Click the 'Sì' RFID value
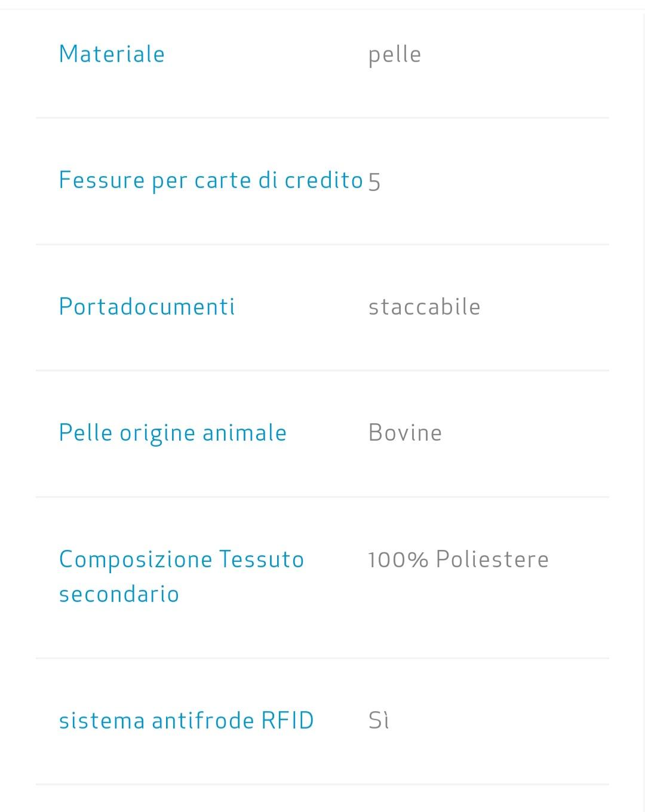This screenshot has height=812, width=645. (379, 721)
